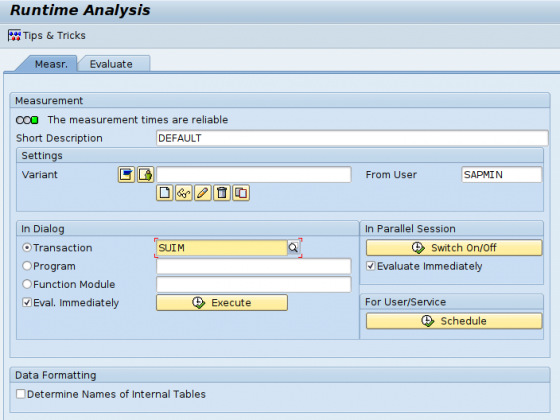Click the Data Formatting group header
This screenshot has height=420, width=560.
tap(280, 375)
